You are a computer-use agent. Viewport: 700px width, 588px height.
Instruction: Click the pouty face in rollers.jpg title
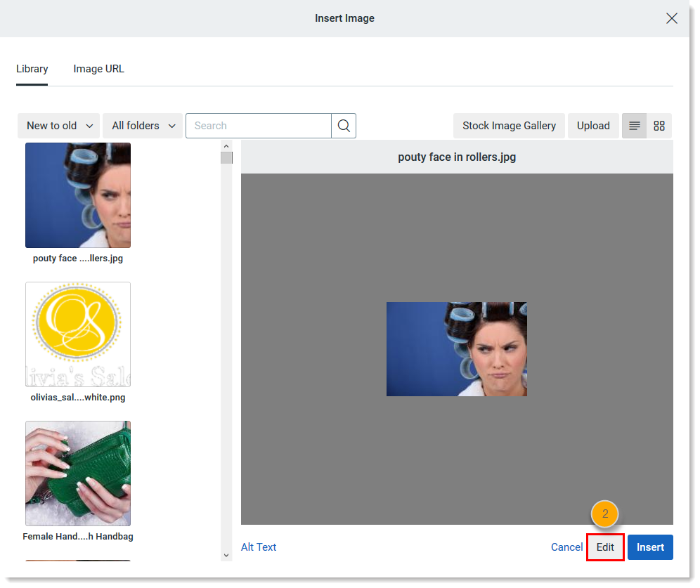457,157
